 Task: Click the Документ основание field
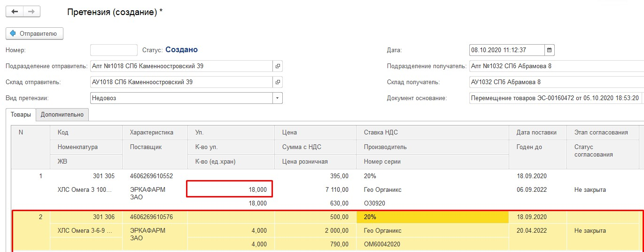(x=554, y=98)
